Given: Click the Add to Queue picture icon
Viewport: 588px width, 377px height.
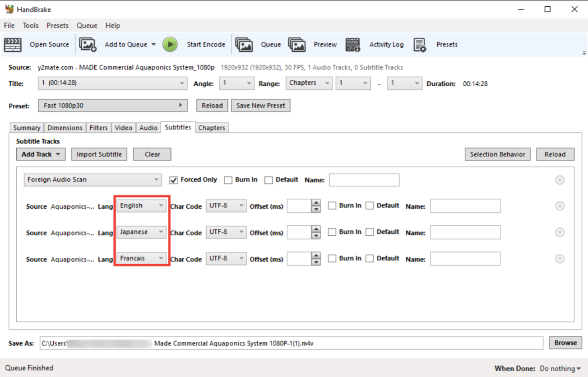Looking at the screenshot, I should coord(88,44).
